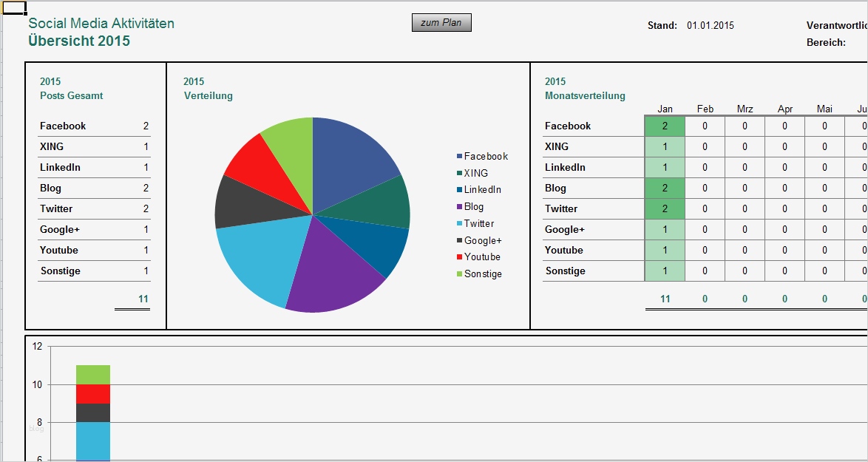Viewport: 868px width, 462px height.
Task: Select Facebook January cell showing 2
Action: 665,126
